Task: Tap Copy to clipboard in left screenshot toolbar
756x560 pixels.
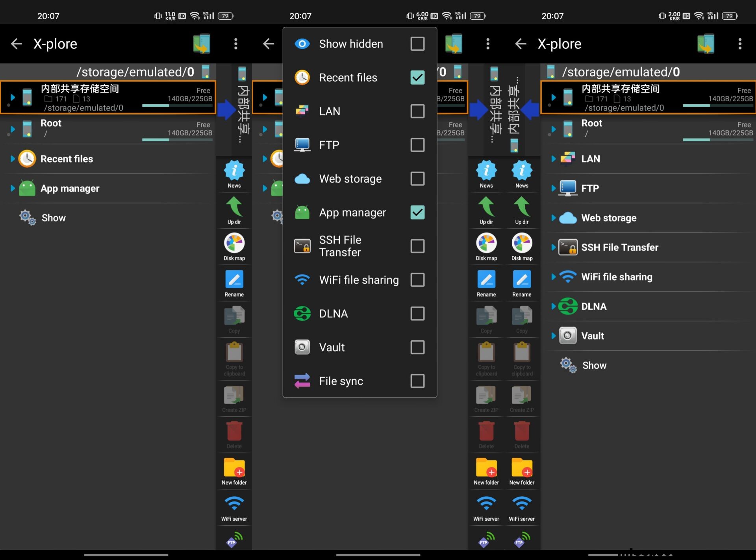Action: coord(234,359)
